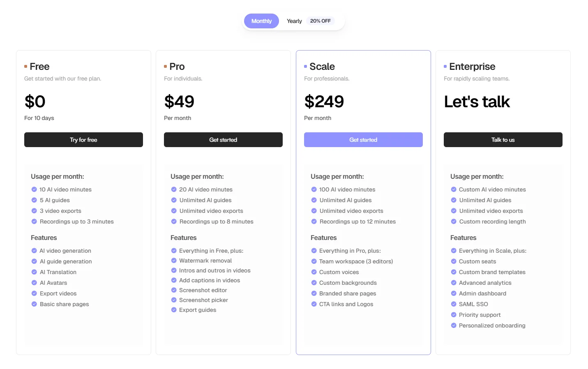This screenshot has height=369, width=588.
Task: Click the Talk to us button
Action: pos(503,140)
